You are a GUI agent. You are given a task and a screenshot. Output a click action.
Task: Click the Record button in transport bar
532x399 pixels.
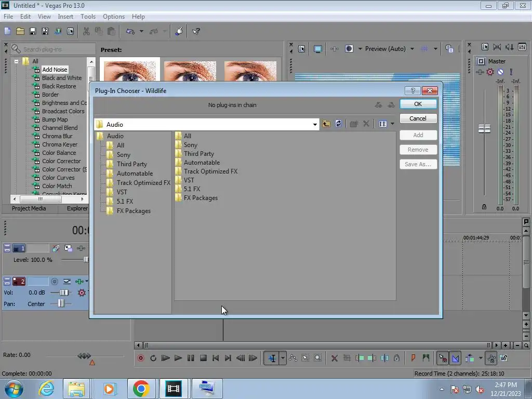(140, 358)
